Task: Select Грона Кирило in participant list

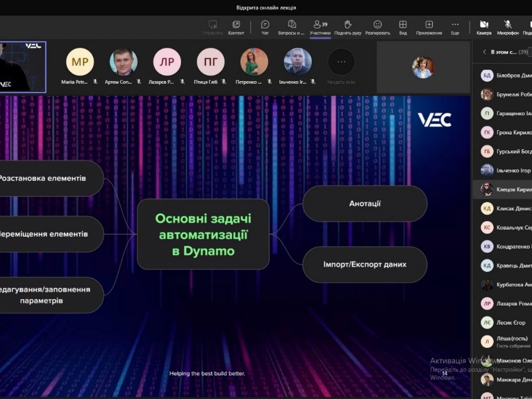Action: pos(502,133)
